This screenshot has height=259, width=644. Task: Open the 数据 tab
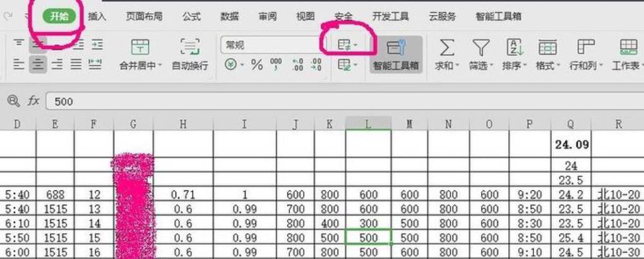click(230, 16)
